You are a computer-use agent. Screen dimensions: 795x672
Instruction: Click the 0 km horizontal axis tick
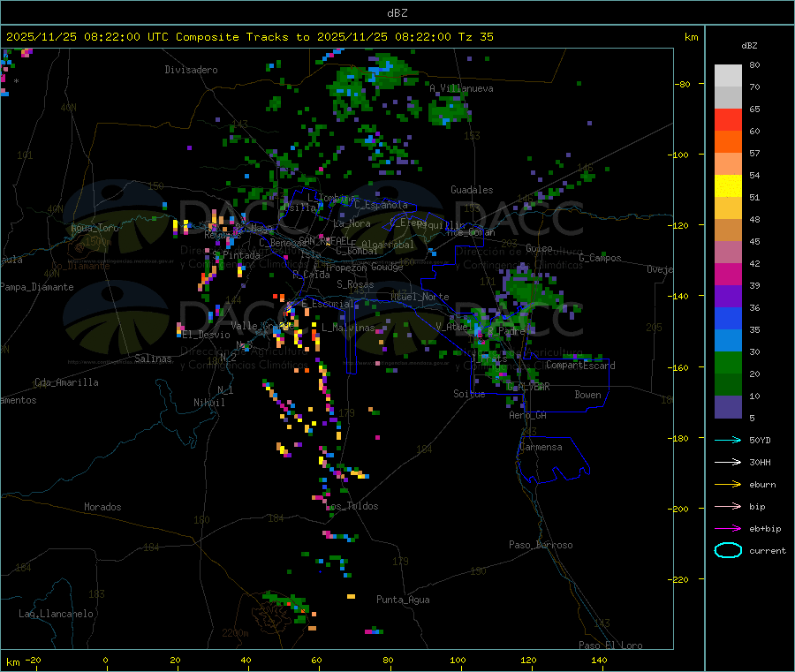point(105,660)
